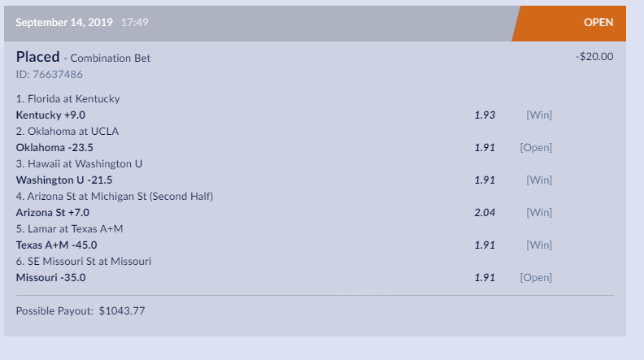
Task: Click the Possible Payout $1043.77 text
Action: click(x=80, y=310)
